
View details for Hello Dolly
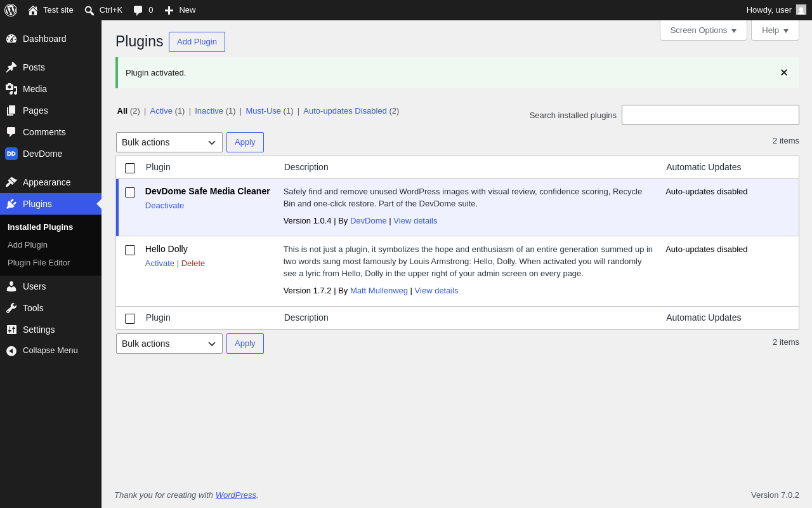[436, 291]
